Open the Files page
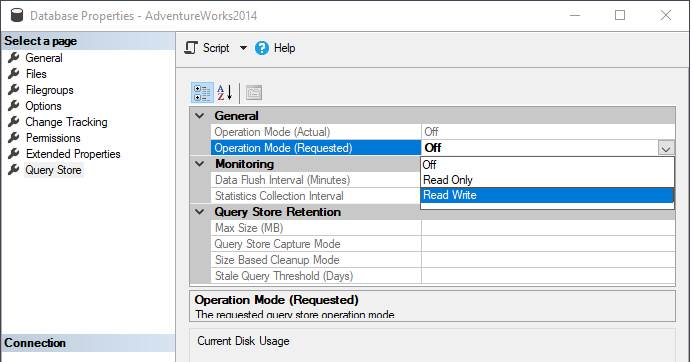693x362 pixels. click(36, 74)
